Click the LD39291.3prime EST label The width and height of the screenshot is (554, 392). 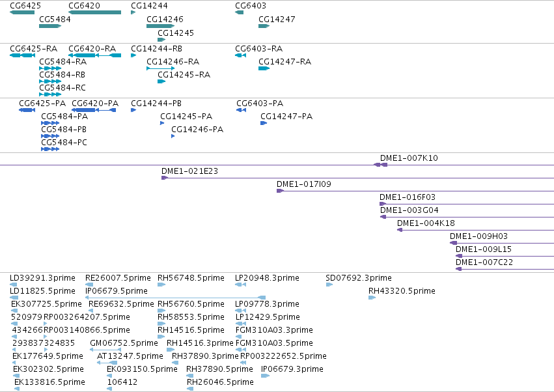(42, 278)
